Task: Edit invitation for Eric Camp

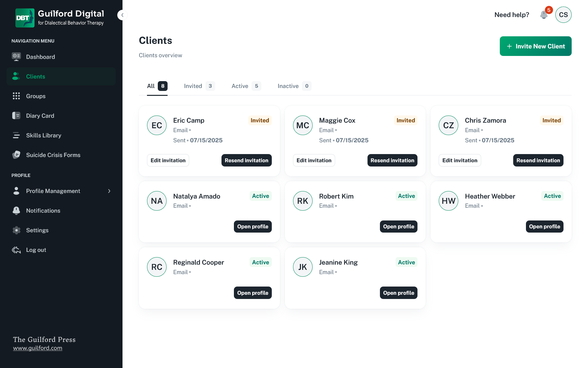Action: [x=168, y=160]
